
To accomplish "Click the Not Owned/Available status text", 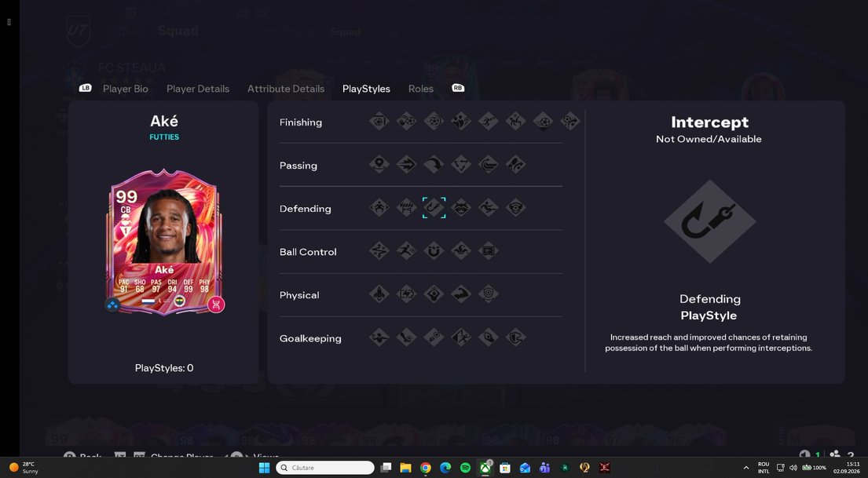I will point(709,139).
